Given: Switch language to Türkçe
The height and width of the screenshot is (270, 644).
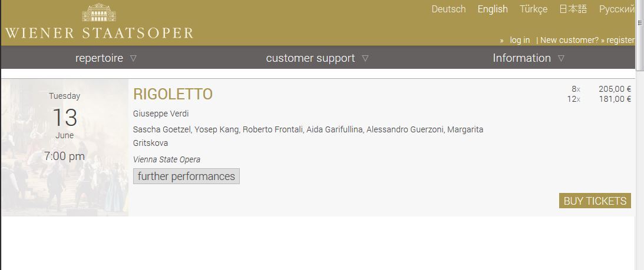Looking at the screenshot, I should coord(533,9).
